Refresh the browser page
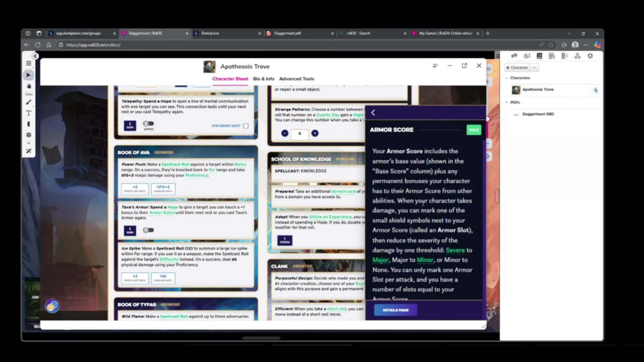 38,45
